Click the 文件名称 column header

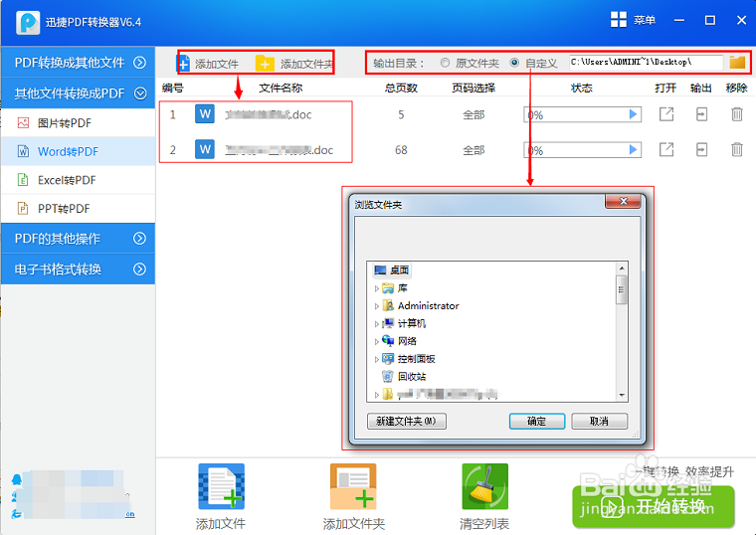pos(281,88)
